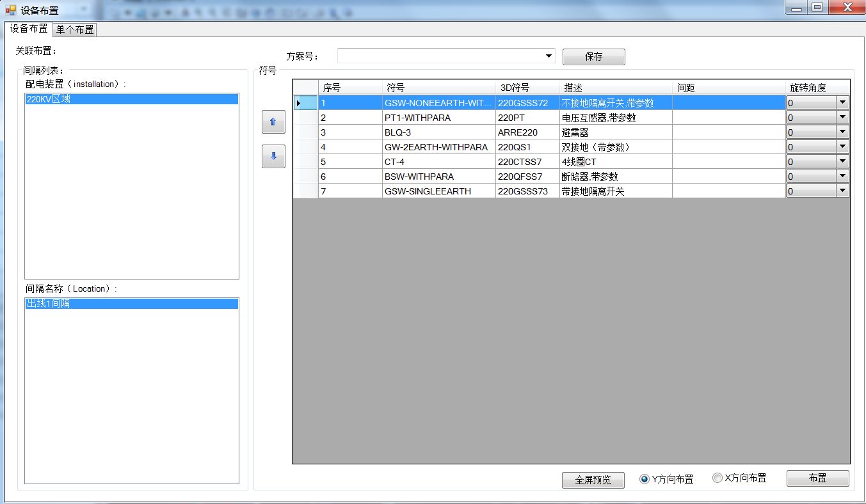Select the Y方向布置 radio button
866x504 pixels.
(645, 479)
